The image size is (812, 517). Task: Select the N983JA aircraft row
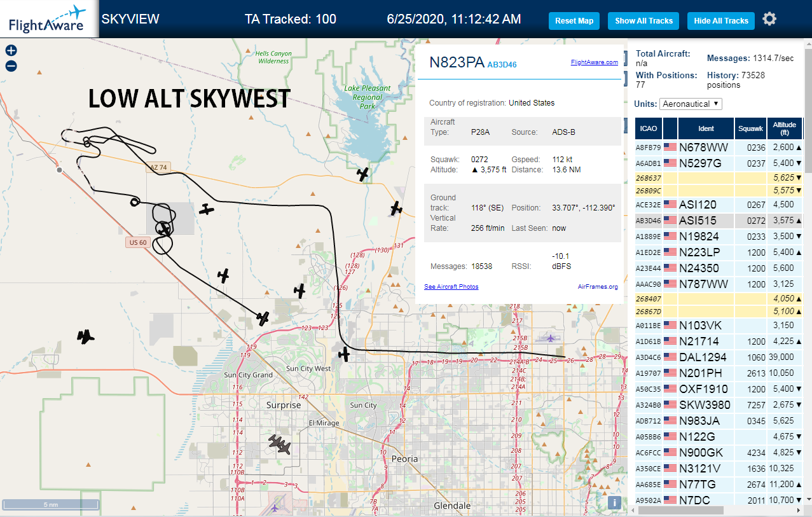coord(719,421)
